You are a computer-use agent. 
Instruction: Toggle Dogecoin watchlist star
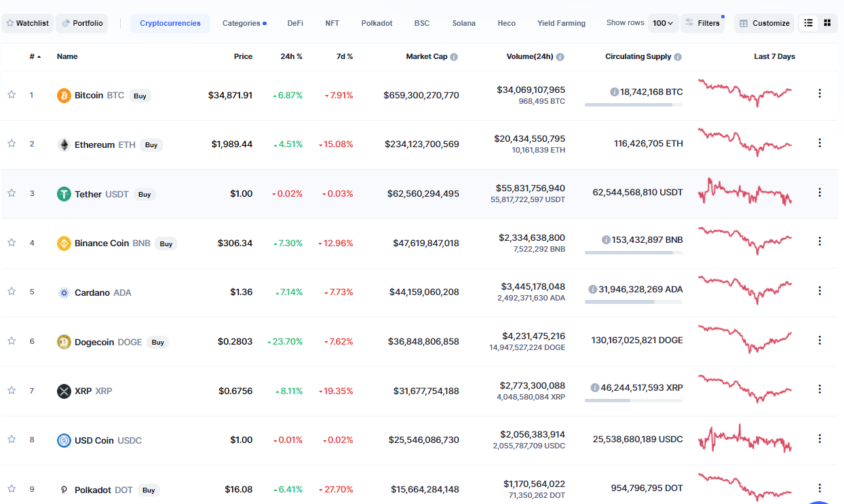click(12, 341)
